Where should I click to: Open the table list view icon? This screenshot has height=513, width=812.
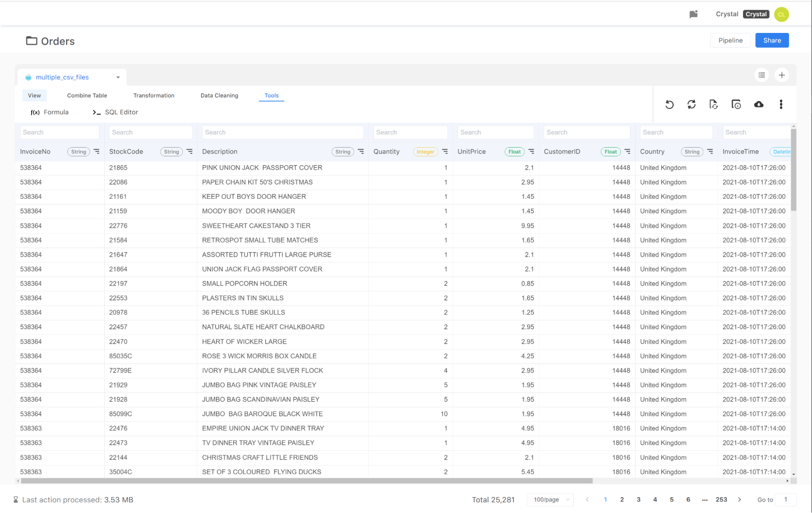point(761,75)
